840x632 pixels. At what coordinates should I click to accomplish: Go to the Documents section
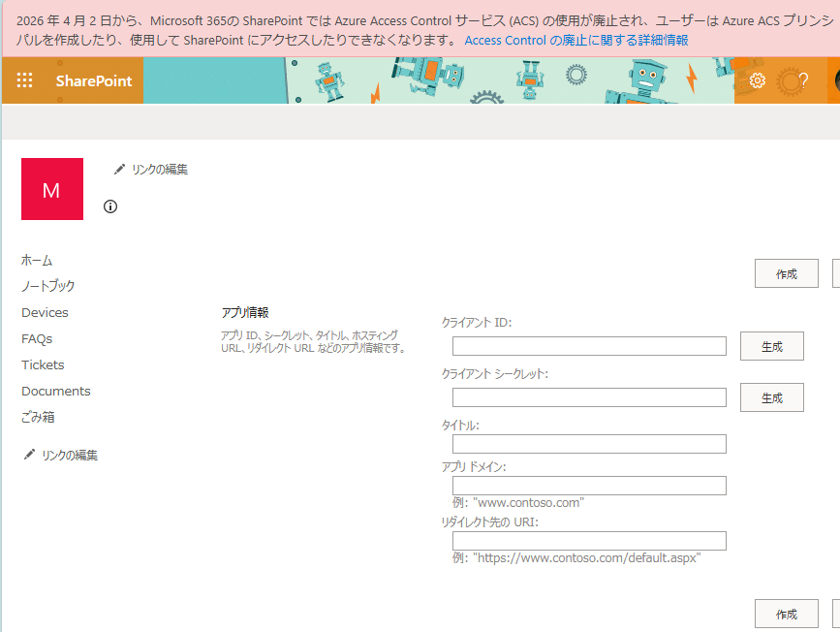tap(55, 391)
